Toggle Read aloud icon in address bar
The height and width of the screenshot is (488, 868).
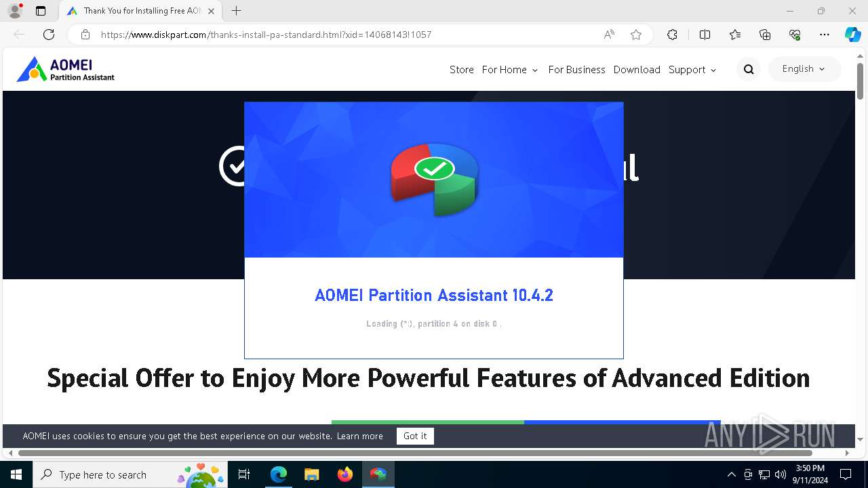coord(609,35)
